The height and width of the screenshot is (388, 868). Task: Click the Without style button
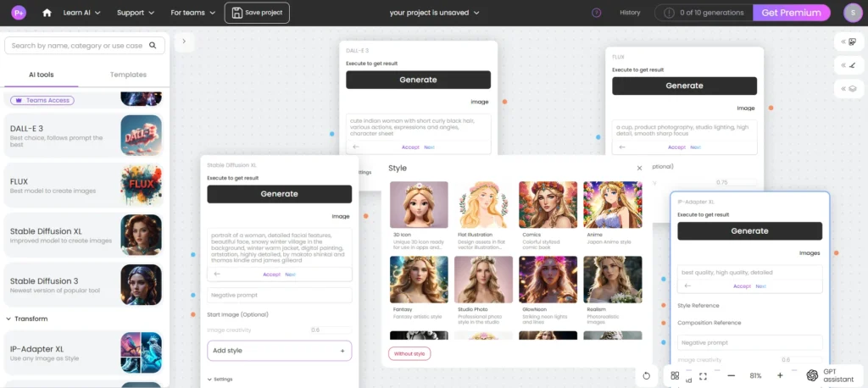(409, 353)
